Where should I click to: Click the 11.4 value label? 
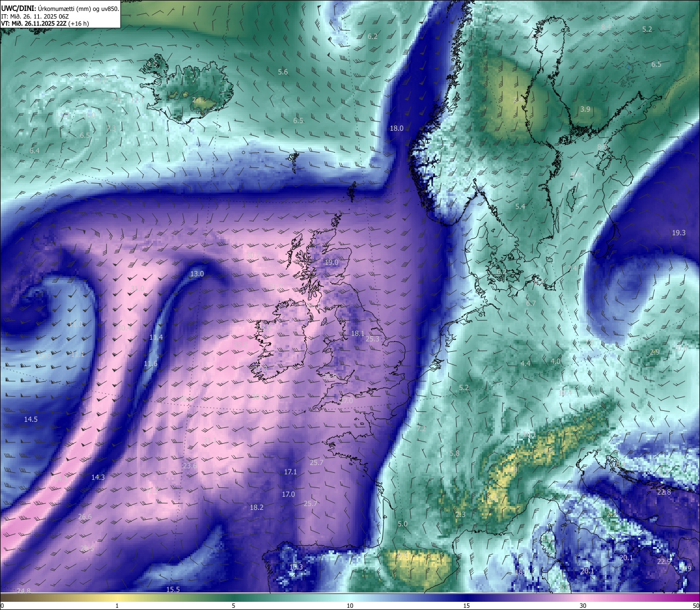click(x=156, y=337)
